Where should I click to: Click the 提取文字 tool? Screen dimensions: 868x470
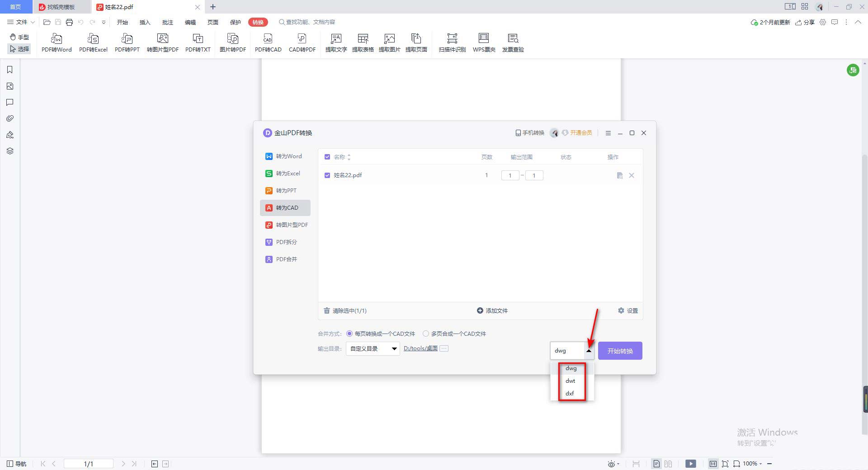click(x=336, y=43)
